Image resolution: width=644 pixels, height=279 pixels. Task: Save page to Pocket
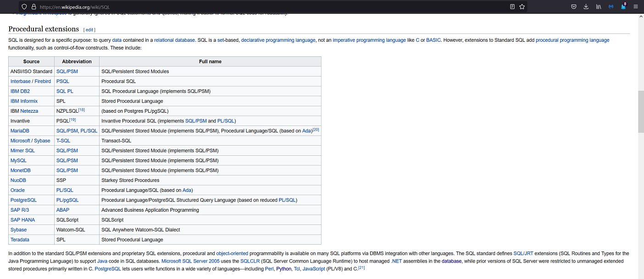574,7
